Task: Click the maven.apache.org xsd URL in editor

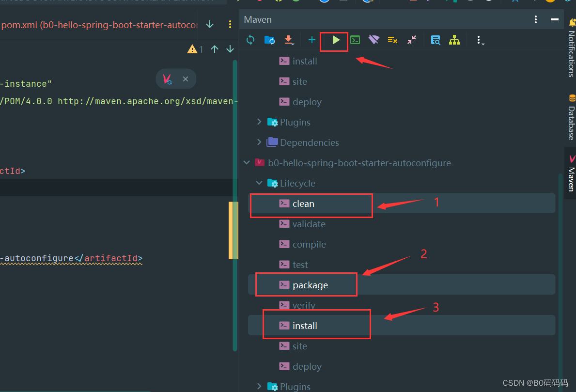Action: (148, 101)
